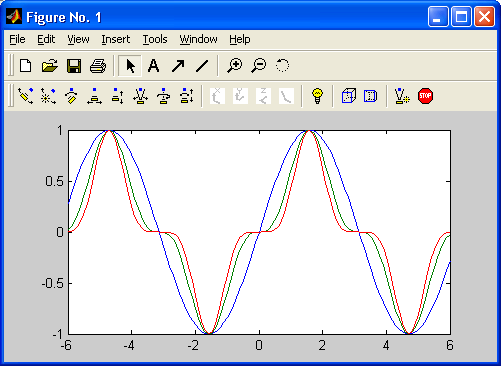Viewport: 501px width, 366px height.
Task: Click the x-axis tick label -4
Action: click(x=129, y=345)
